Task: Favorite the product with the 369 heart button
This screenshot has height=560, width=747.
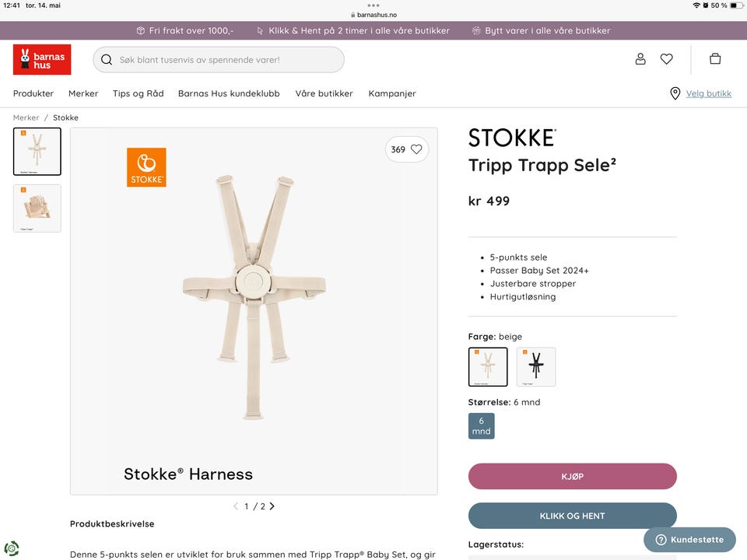Action: tap(407, 149)
